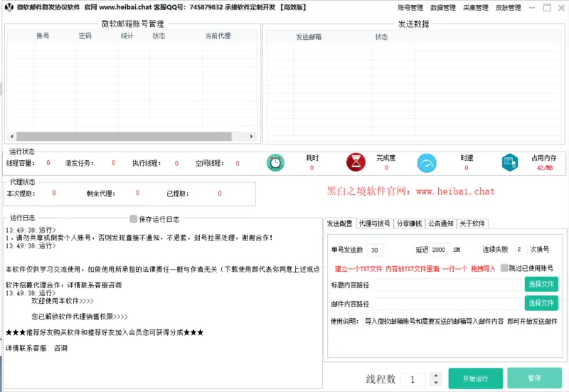Open the 账号管理 menu

[x=410, y=8]
